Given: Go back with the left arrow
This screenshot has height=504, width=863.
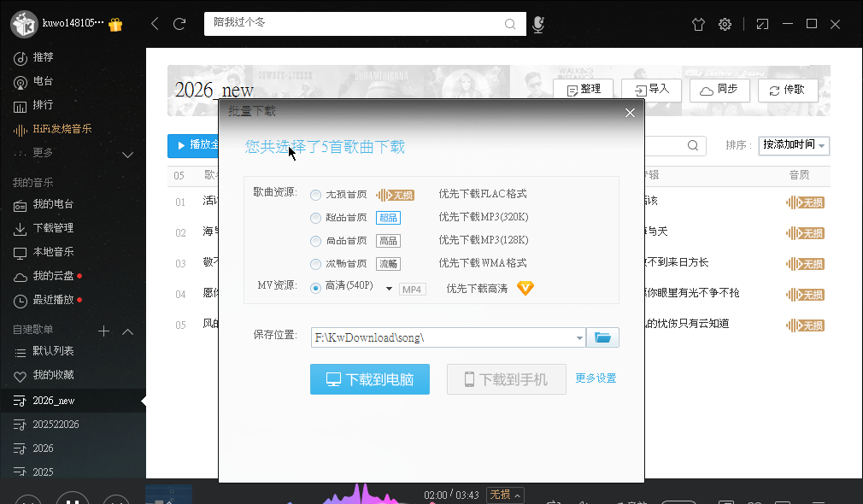Looking at the screenshot, I should click(155, 24).
